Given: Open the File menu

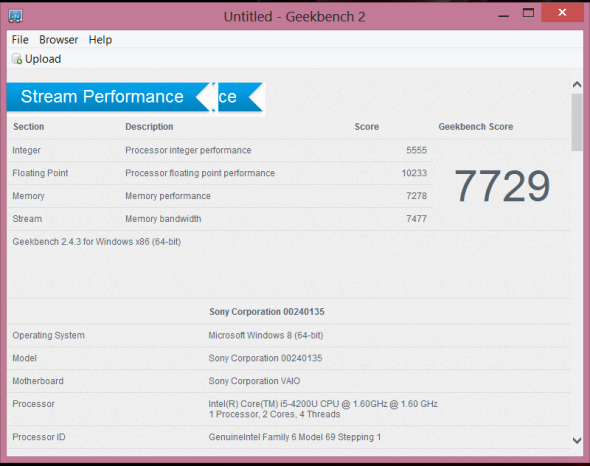Looking at the screenshot, I should tap(20, 40).
